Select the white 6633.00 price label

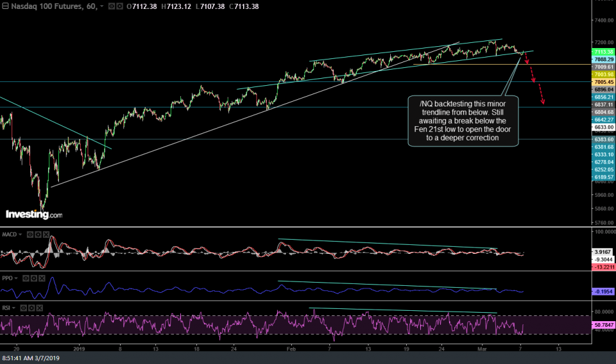point(603,127)
